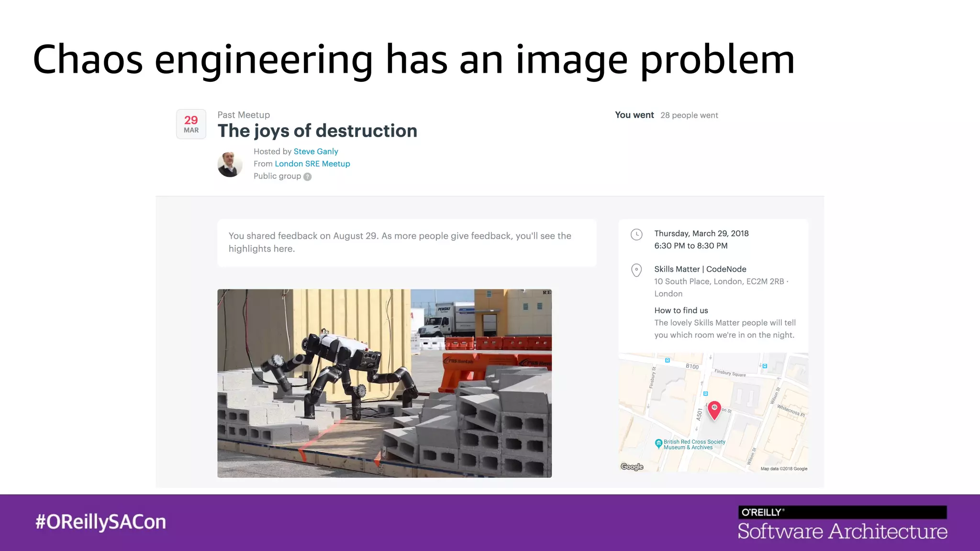Click the event title The joys of destruction
The width and height of the screenshot is (980, 551).
click(317, 131)
